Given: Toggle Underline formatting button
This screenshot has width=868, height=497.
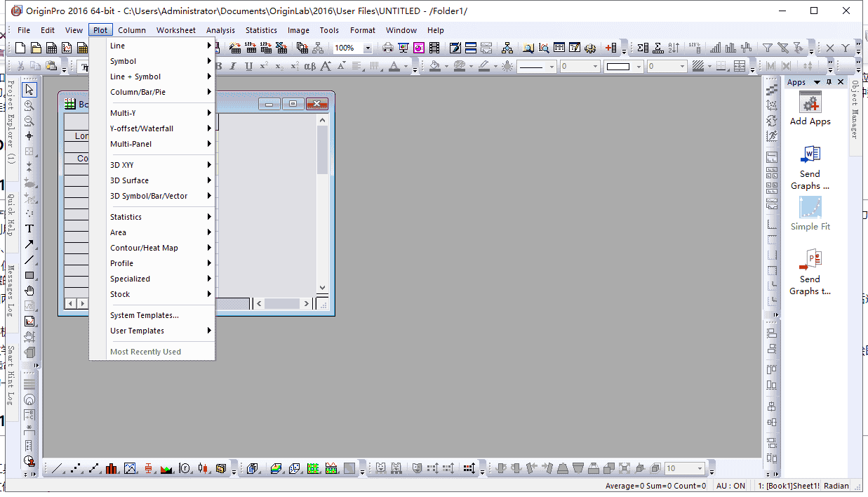Looking at the screenshot, I should click(248, 67).
